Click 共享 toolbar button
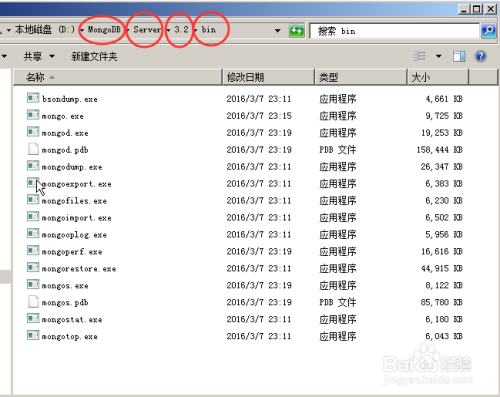500x397 pixels. [x=33, y=56]
